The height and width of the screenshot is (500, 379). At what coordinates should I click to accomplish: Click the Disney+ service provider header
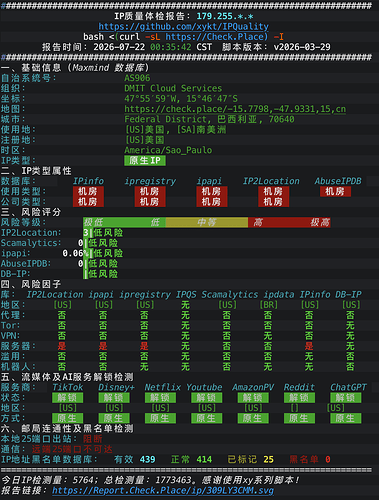116,387
